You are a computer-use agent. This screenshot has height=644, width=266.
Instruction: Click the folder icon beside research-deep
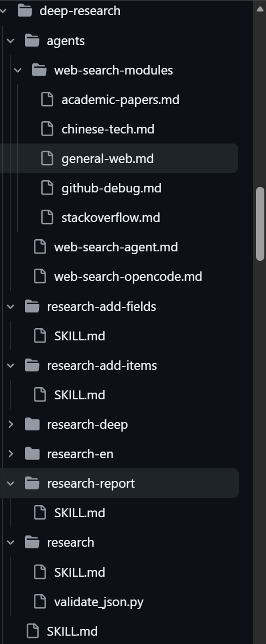[32, 424]
